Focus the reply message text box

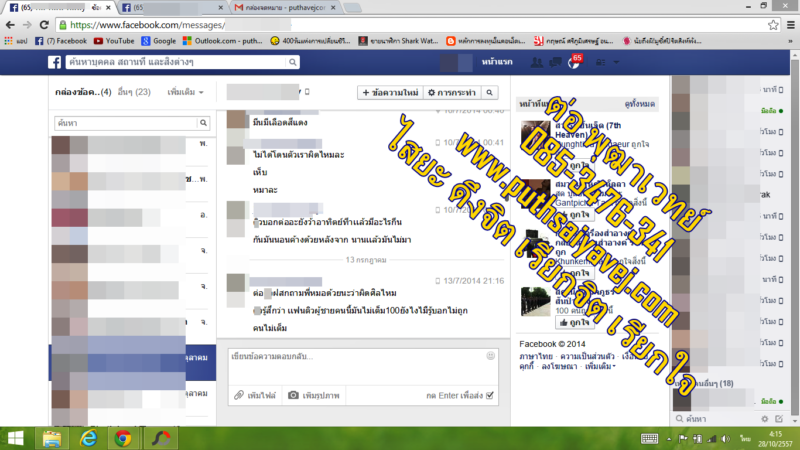pos(363,366)
